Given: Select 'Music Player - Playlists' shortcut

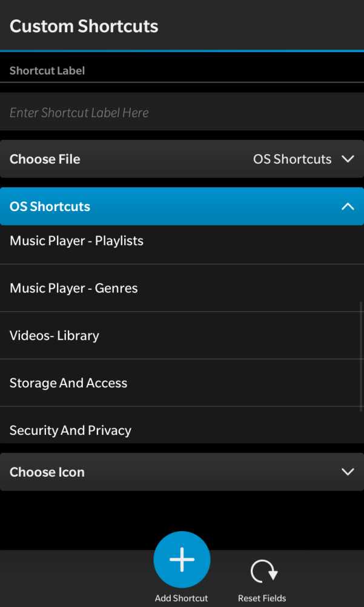Looking at the screenshot, I should [77, 241].
